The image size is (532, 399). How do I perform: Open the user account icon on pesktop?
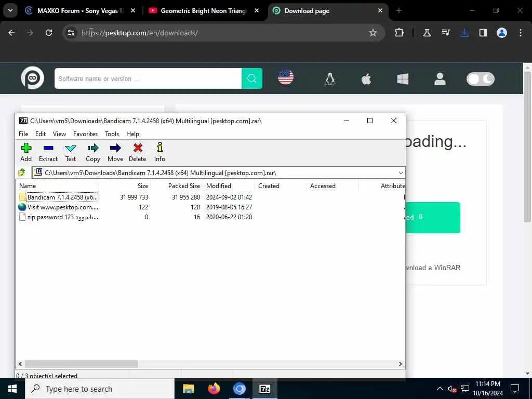(440, 79)
